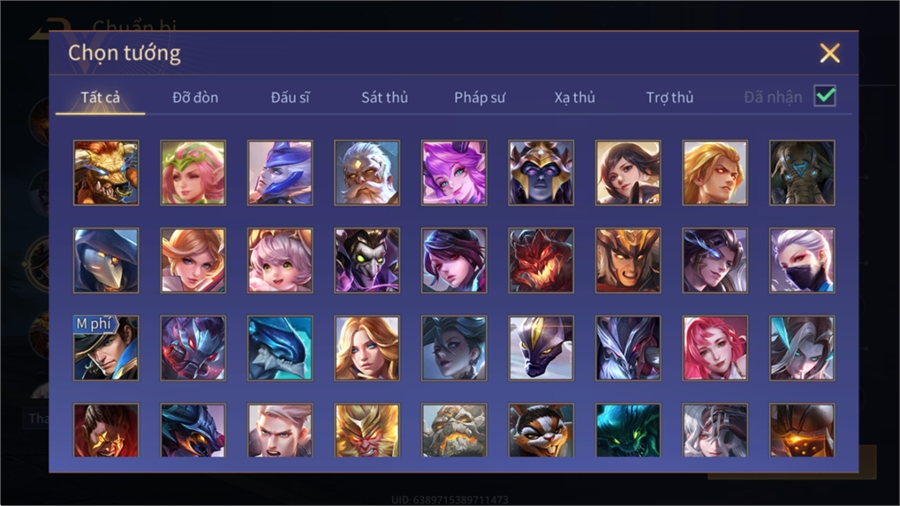900x506 pixels.
Task: Select the plague doctor beaked mask hero
Action: coord(106,260)
